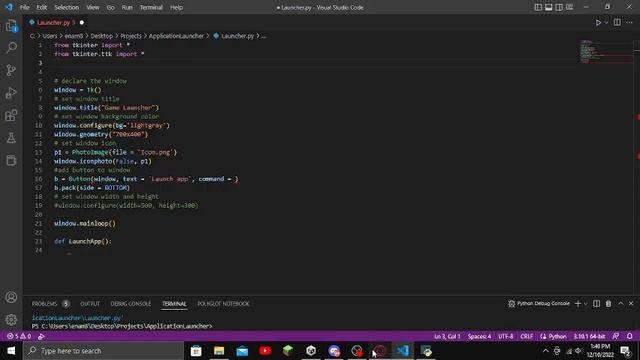640x360 pixels.
Task: Create a new terminal with plus
Action: point(578,303)
